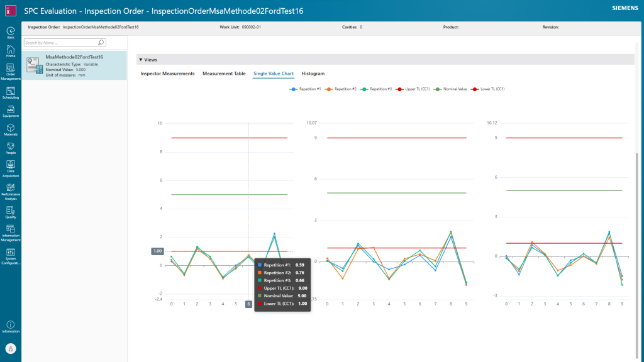This screenshot has width=644, height=362.
Task: Open the Scheduling module icon
Action: click(11, 91)
